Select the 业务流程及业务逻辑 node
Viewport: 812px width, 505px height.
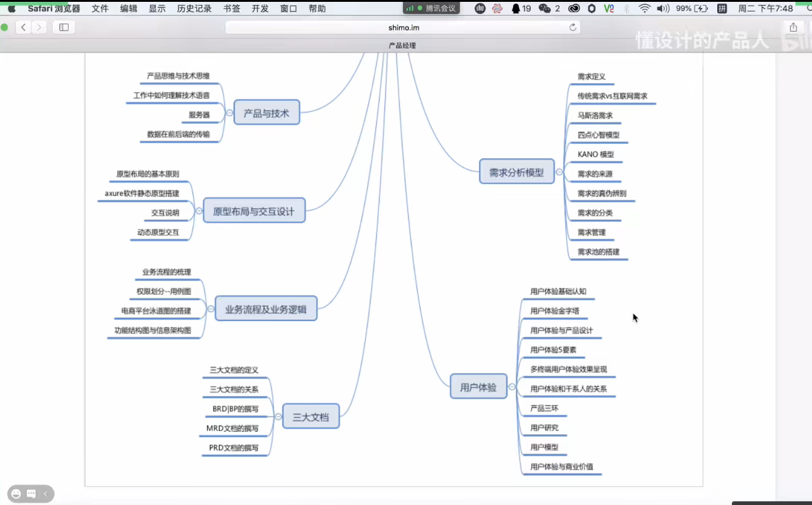click(266, 309)
